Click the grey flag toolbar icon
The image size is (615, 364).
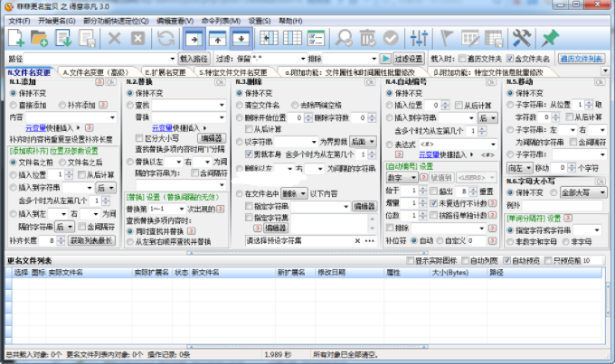coord(447,39)
